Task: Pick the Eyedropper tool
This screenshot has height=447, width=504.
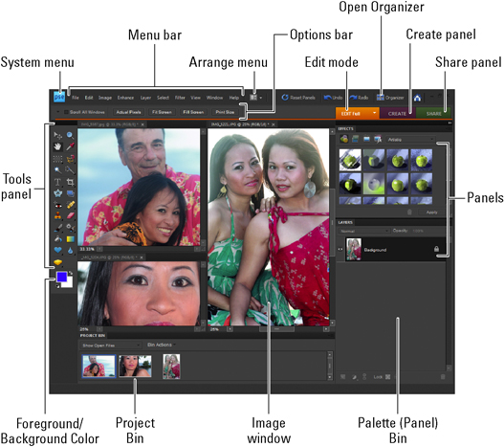Action: tap(70, 146)
